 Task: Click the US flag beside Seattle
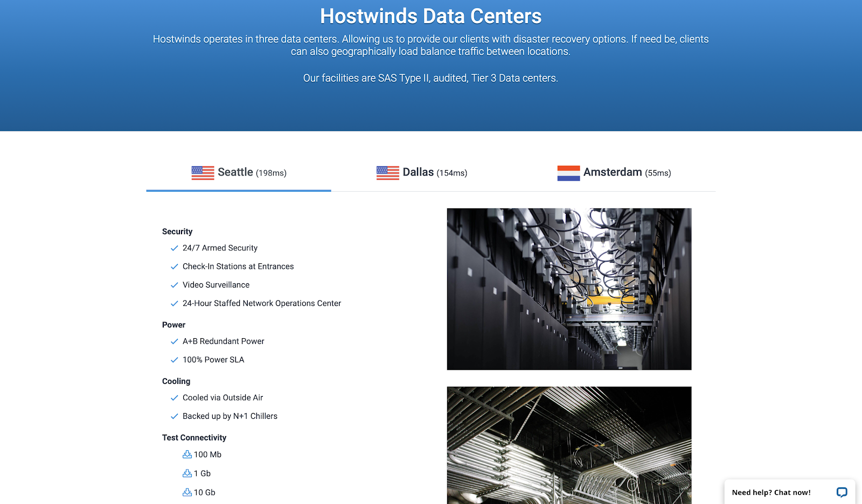tap(203, 173)
